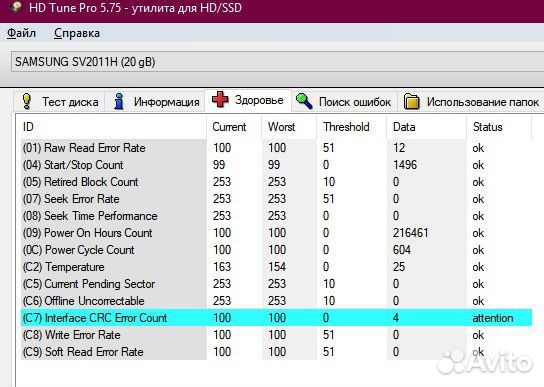Open the SAMSUNG SV2011H drive selector

pyautogui.click(x=278, y=62)
